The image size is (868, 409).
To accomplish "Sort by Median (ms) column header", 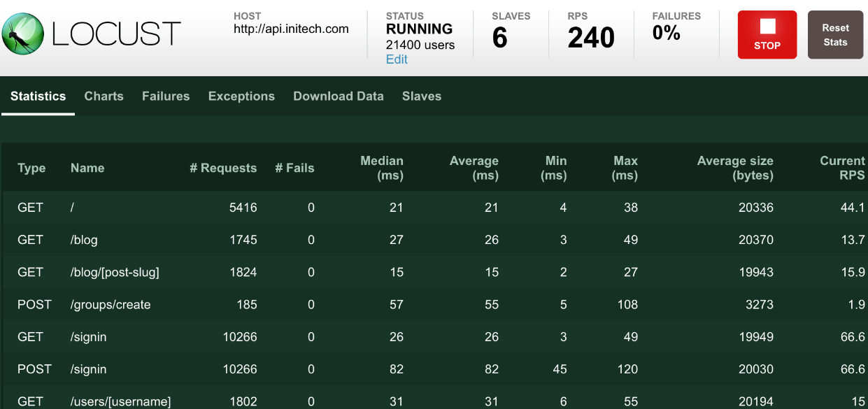I will tap(382, 168).
